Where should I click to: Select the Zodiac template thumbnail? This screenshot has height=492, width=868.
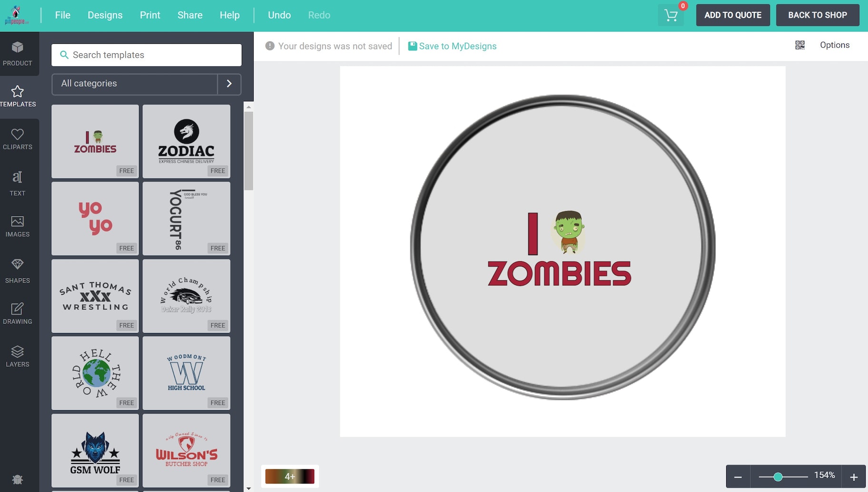click(x=187, y=141)
